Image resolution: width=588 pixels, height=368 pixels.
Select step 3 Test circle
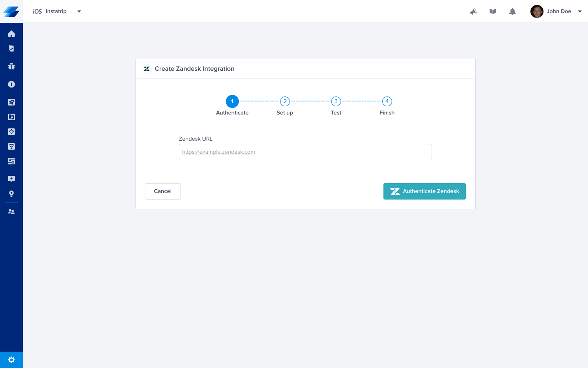point(336,101)
